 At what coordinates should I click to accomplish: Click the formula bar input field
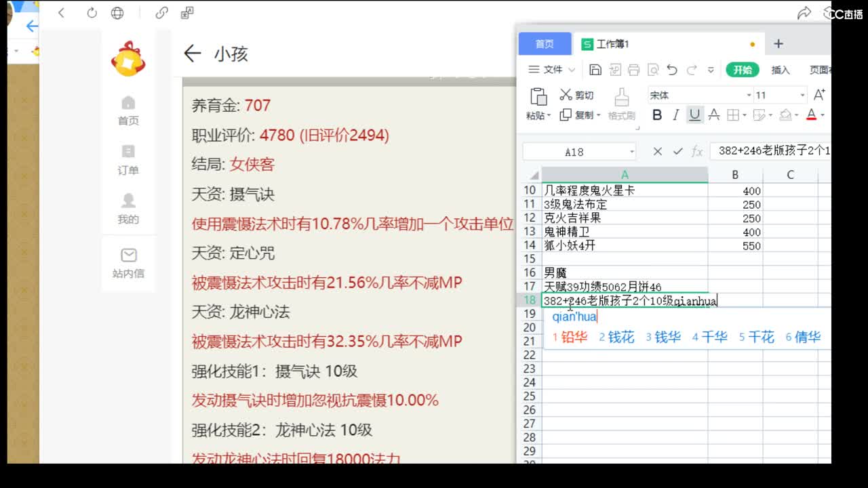pyautogui.click(x=770, y=151)
